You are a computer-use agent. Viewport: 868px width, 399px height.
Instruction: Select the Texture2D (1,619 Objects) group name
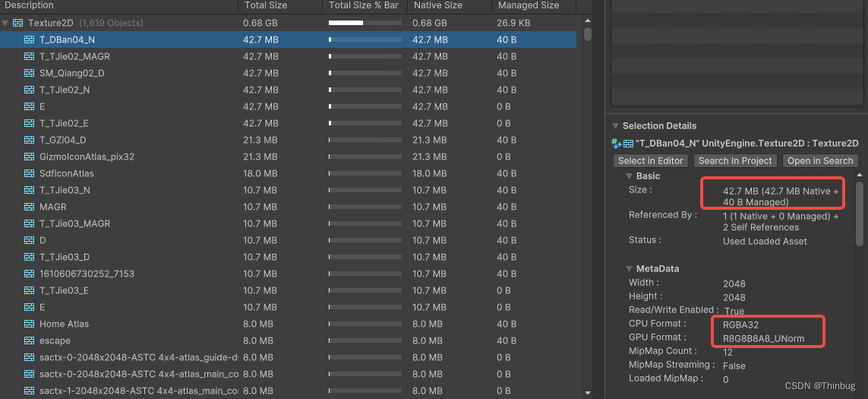(x=85, y=24)
